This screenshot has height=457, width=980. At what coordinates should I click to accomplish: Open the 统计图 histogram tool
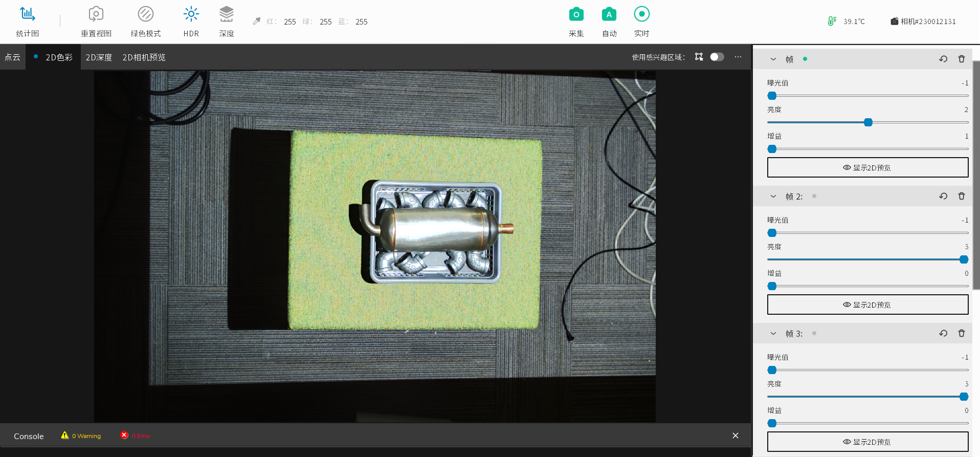point(27,15)
